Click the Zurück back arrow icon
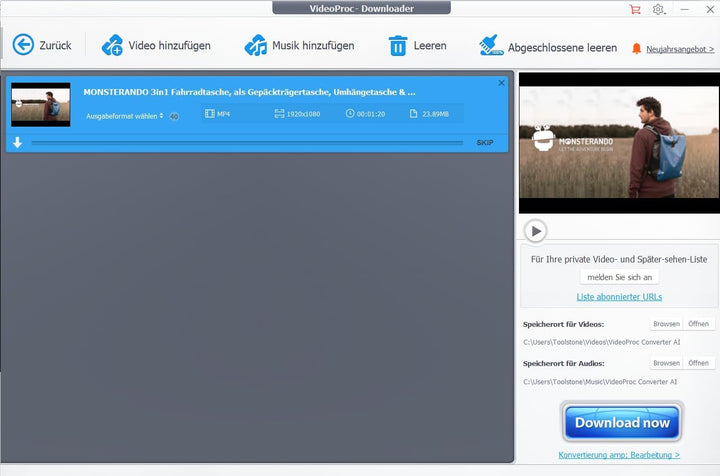This screenshot has height=476, width=720. point(23,45)
